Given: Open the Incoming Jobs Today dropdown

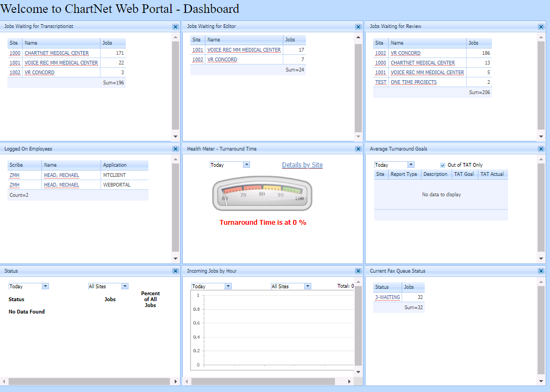Looking at the screenshot, I should (x=228, y=287).
